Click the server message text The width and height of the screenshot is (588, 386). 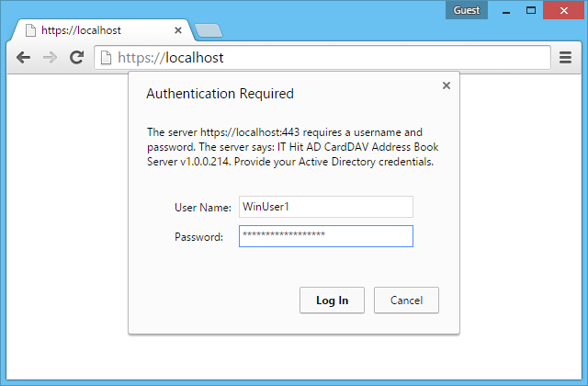(292, 147)
